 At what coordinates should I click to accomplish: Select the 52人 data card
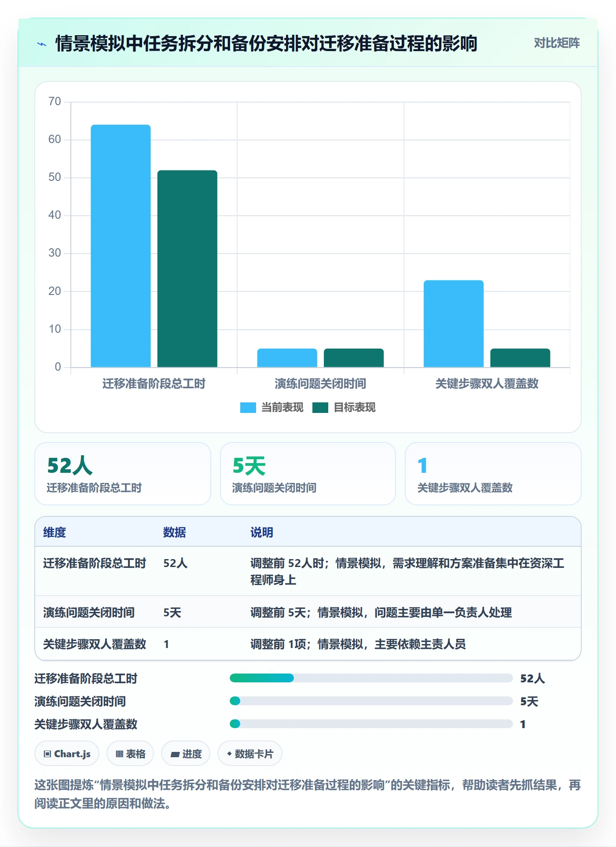pyautogui.click(x=123, y=474)
